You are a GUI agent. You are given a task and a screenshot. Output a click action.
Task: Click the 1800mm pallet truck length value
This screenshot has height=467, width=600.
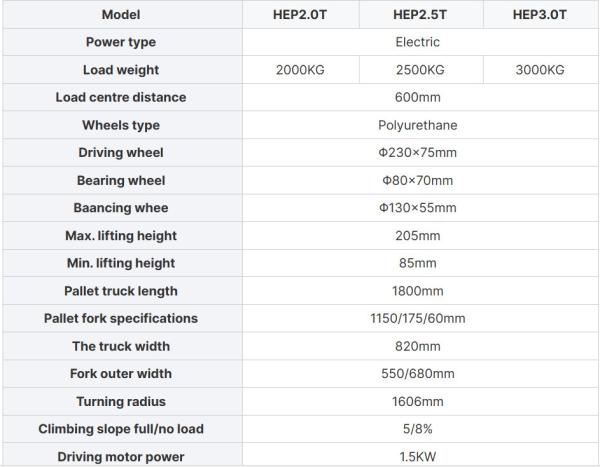[x=417, y=291]
